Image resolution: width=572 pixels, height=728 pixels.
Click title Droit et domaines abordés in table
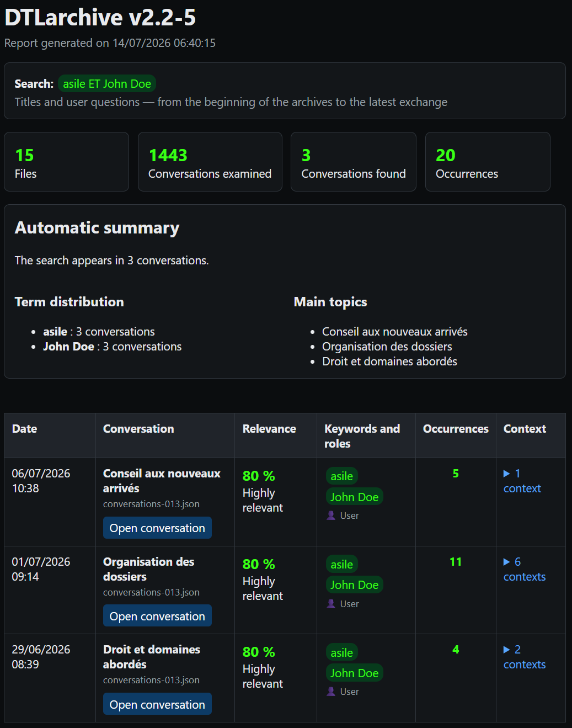point(152,657)
